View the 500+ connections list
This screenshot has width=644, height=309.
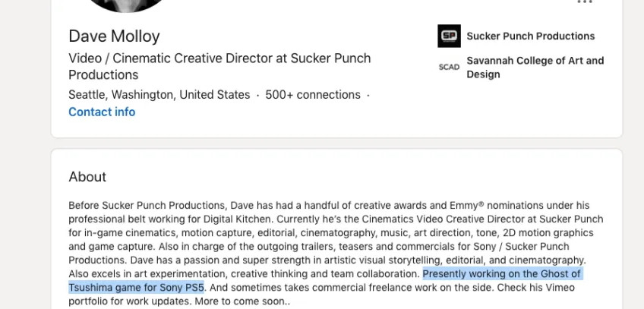[313, 95]
